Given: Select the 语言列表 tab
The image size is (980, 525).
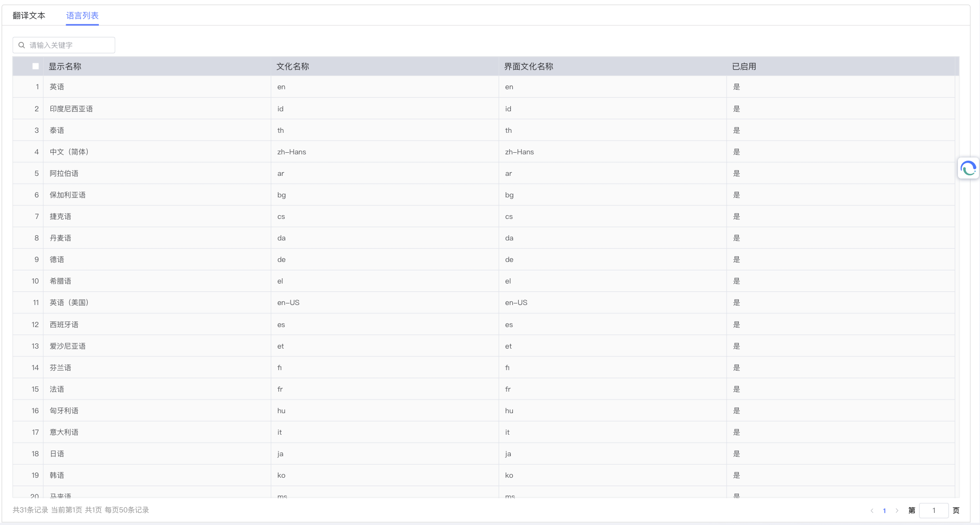Looking at the screenshot, I should [82, 16].
